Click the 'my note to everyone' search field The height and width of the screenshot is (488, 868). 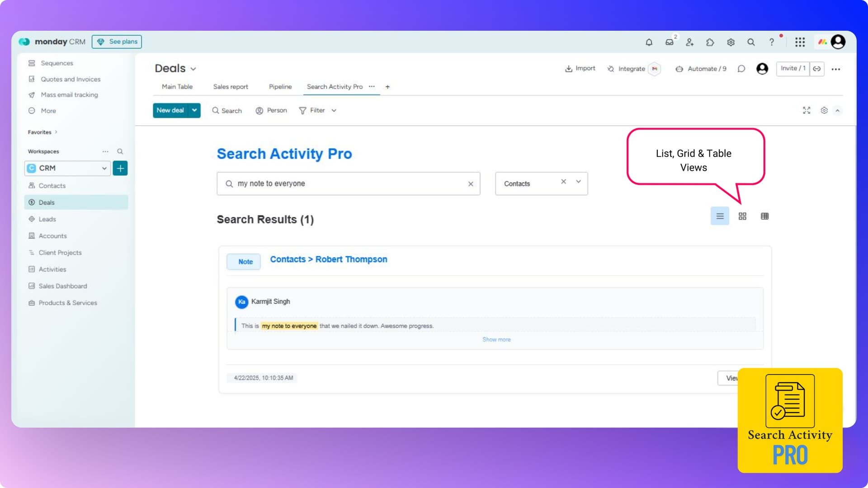pyautogui.click(x=348, y=183)
